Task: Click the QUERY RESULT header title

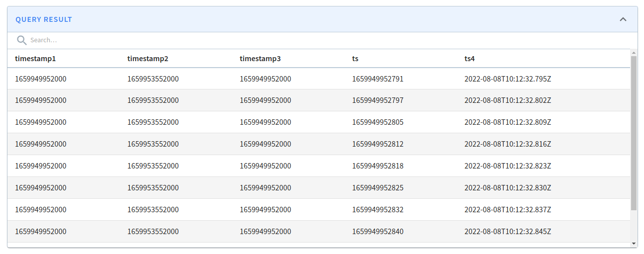Action: pos(44,19)
